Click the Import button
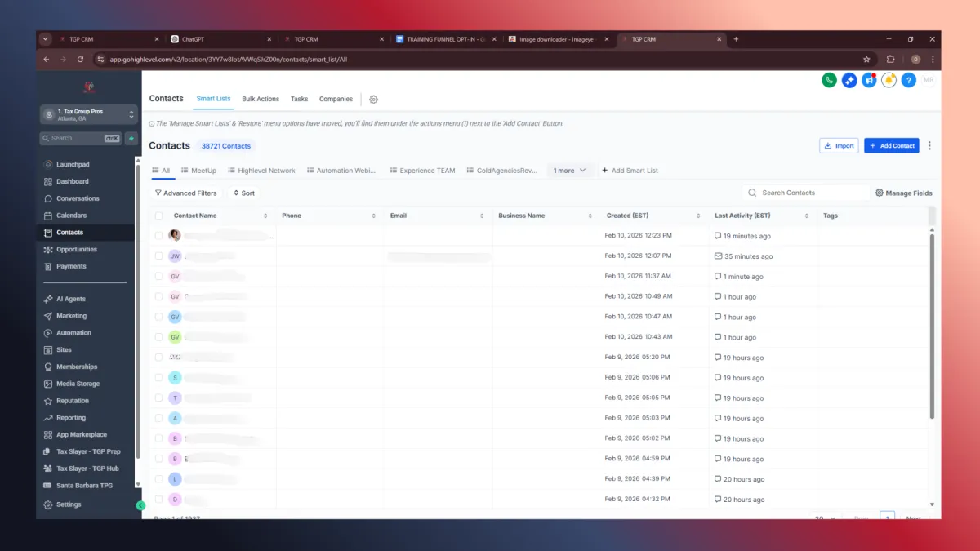Image resolution: width=980 pixels, height=551 pixels. tap(839, 145)
